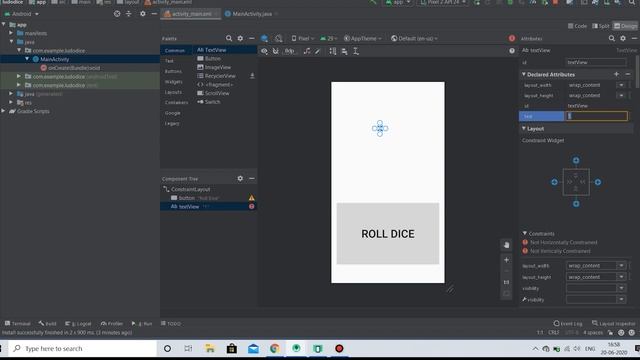Open project panel settings gear
The width and height of the screenshot is (640, 360).
[x=142, y=14]
